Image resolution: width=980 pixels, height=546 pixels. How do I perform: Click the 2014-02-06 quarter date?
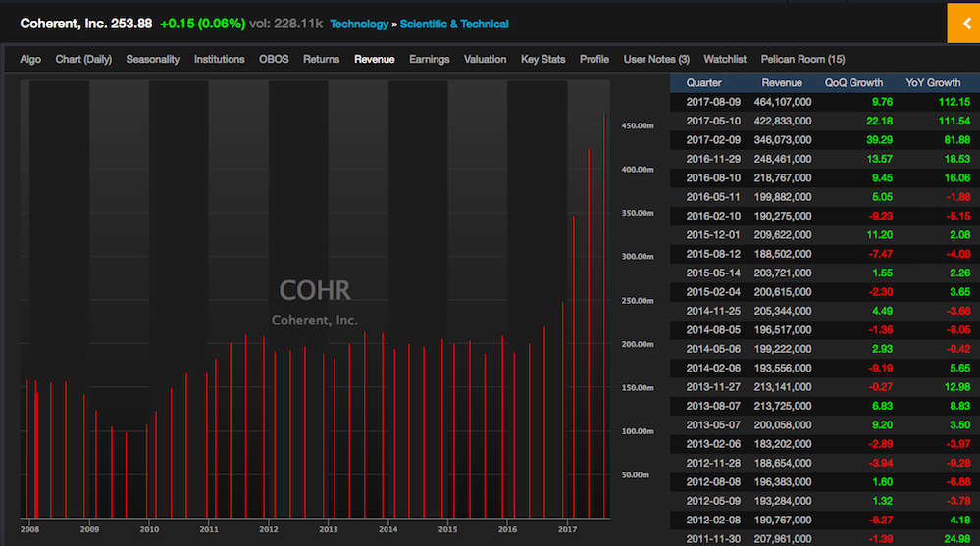pos(713,368)
